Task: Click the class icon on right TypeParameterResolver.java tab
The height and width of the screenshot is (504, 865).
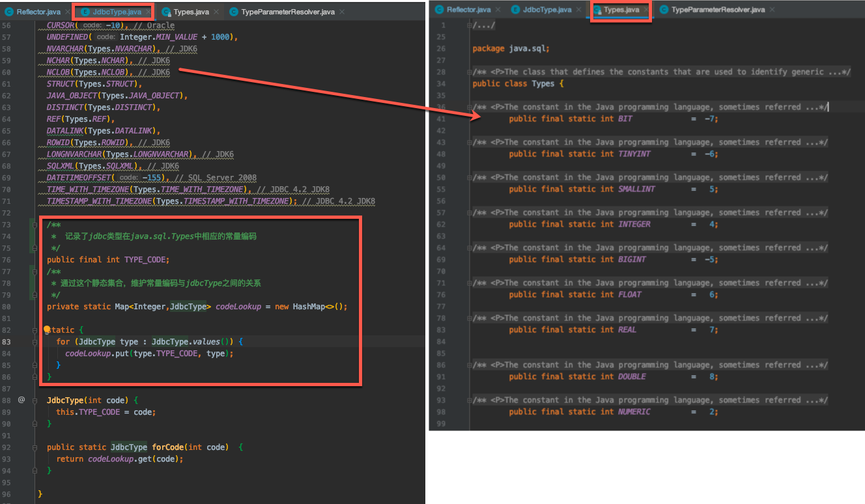Action: coord(664,10)
